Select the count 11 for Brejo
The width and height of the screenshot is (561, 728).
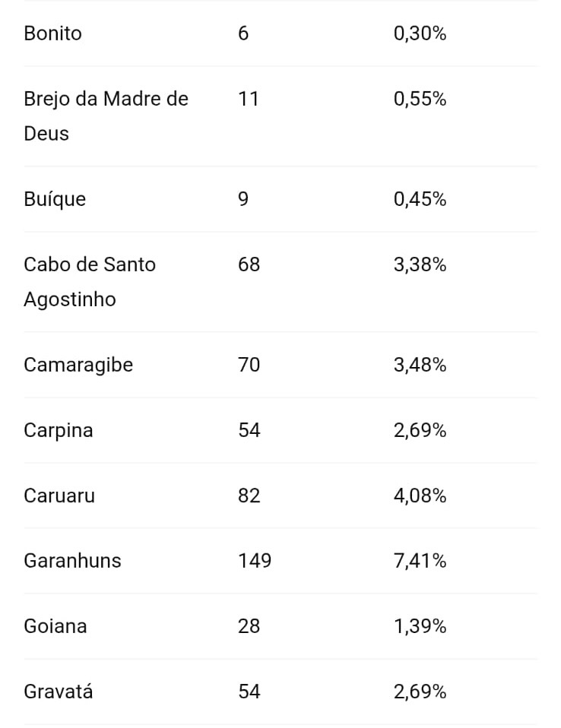tap(248, 99)
